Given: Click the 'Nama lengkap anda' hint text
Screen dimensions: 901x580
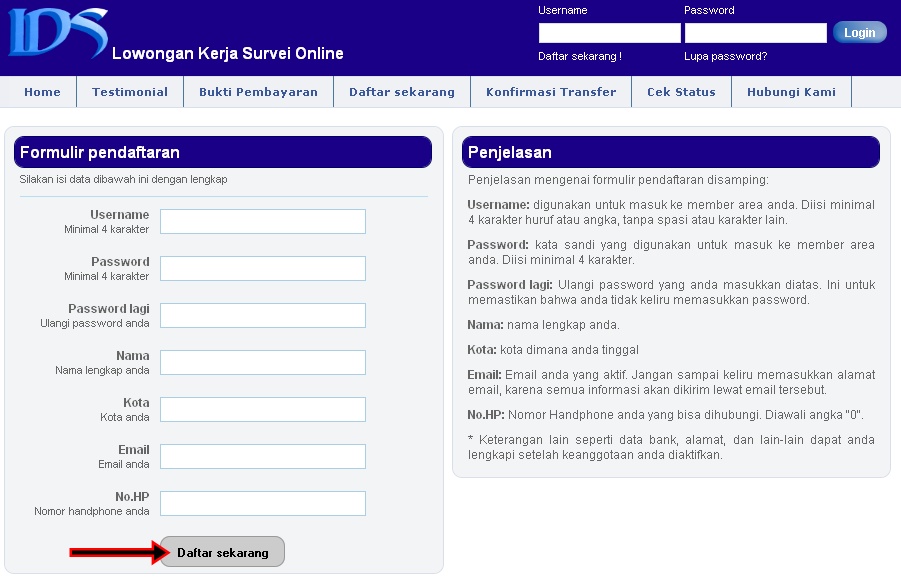Looking at the screenshot, I should [102, 370].
